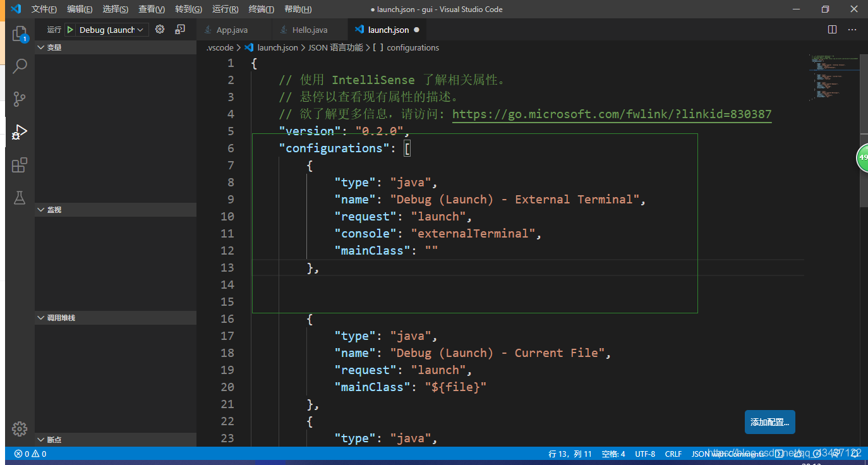The image size is (868, 465).
Task: Open the 选择(S) Selection menu
Action: [x=116, y=9]
